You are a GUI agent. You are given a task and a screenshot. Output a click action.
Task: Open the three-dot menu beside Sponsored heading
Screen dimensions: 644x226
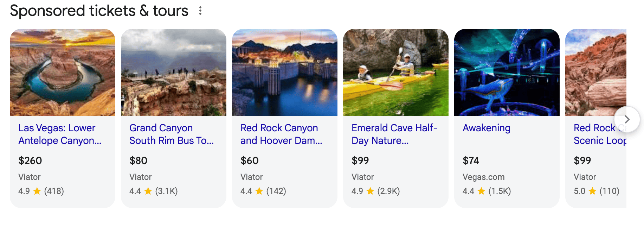point(200,11)
